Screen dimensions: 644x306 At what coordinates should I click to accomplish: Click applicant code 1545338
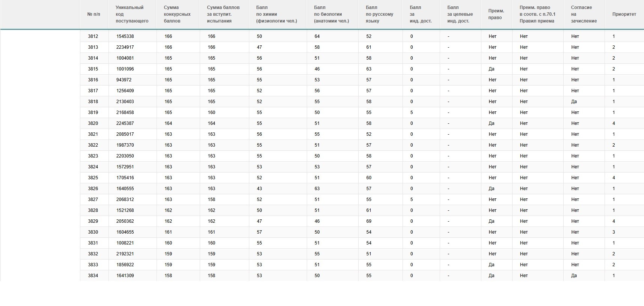point(125,36)
